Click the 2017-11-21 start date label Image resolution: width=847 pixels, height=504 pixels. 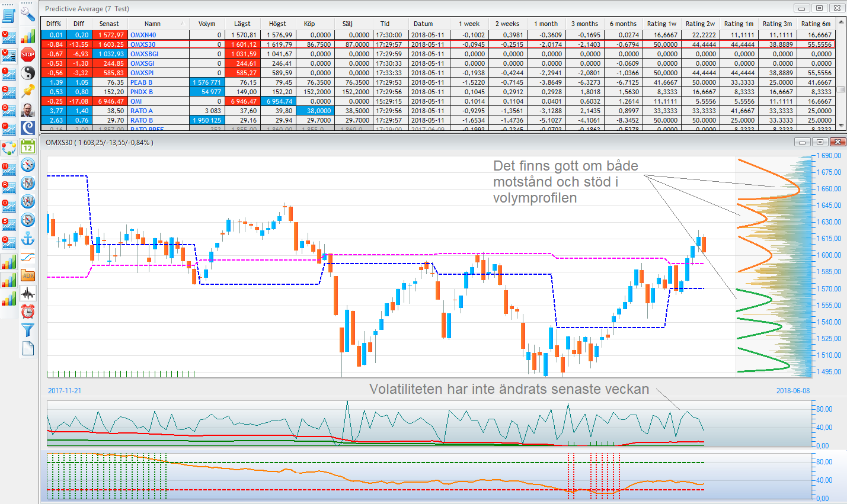coord(65,391)
